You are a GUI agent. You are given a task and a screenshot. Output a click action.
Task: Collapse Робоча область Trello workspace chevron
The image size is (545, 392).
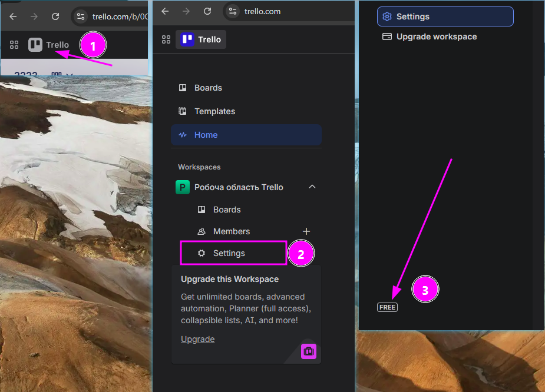(312, 187)
